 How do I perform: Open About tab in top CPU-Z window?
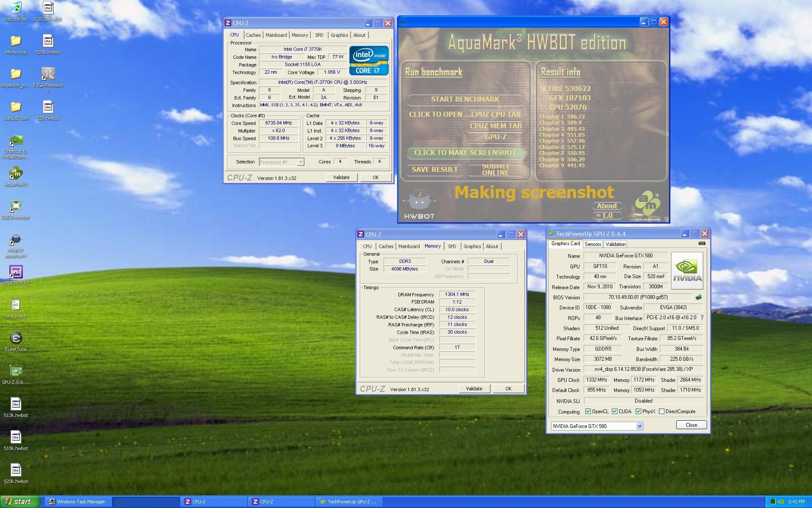[359, 35]
